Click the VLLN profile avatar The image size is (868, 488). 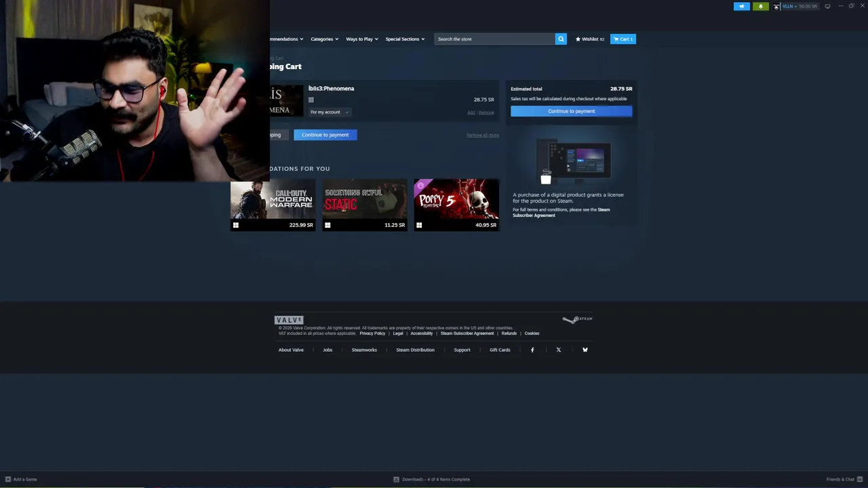click(776, 6)
